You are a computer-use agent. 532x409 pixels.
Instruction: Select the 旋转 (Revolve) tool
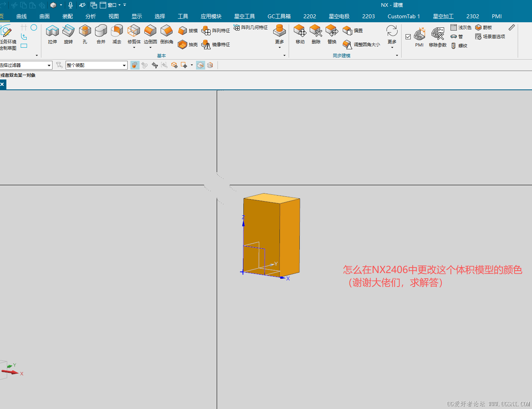(68, 34)
